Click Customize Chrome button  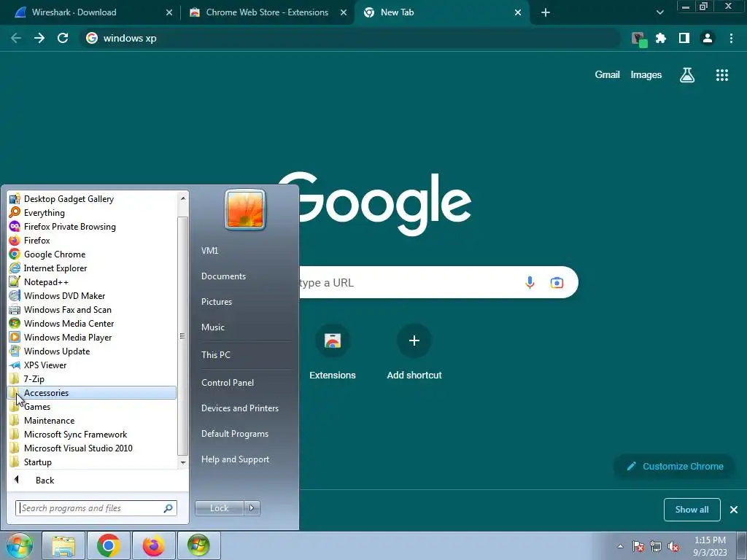[675, 466]
